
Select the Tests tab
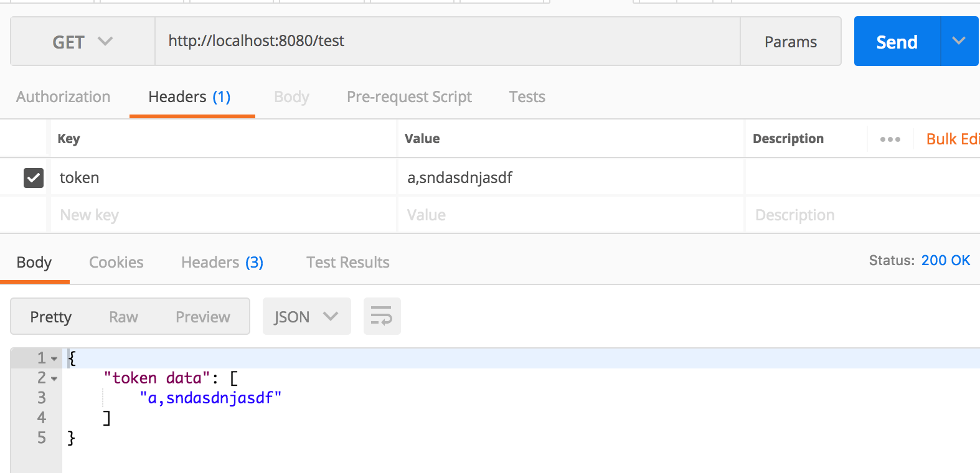point(527,96)
